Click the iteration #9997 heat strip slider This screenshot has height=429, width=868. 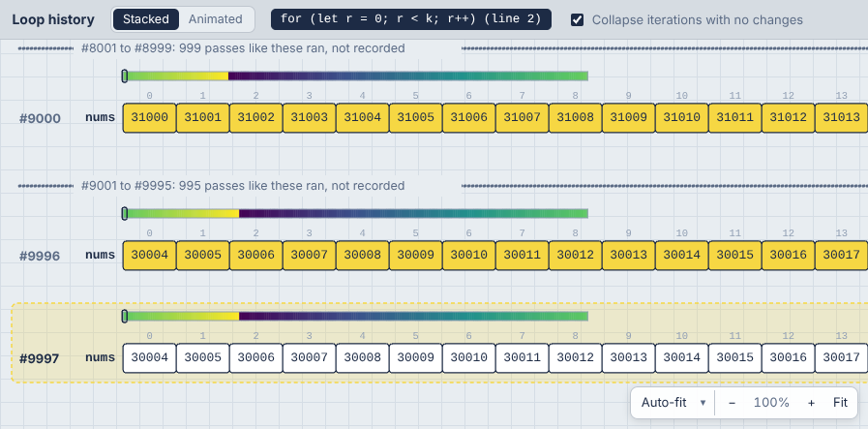point(355,316)
